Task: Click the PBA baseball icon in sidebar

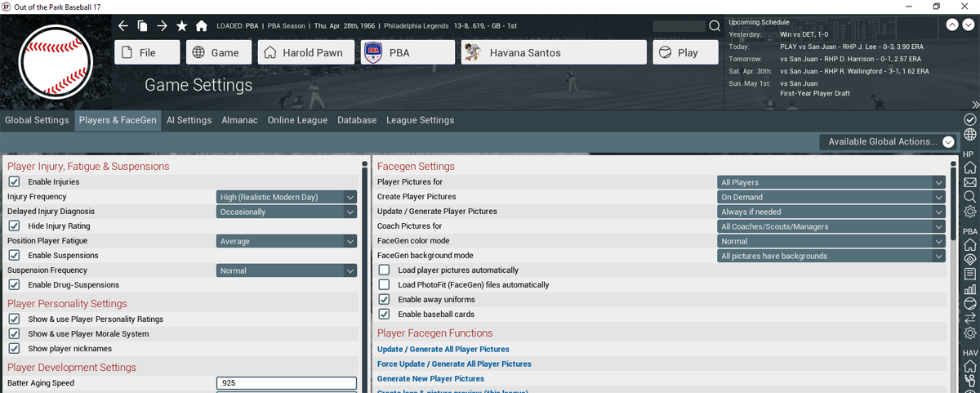Action: (x=970, y=304)
